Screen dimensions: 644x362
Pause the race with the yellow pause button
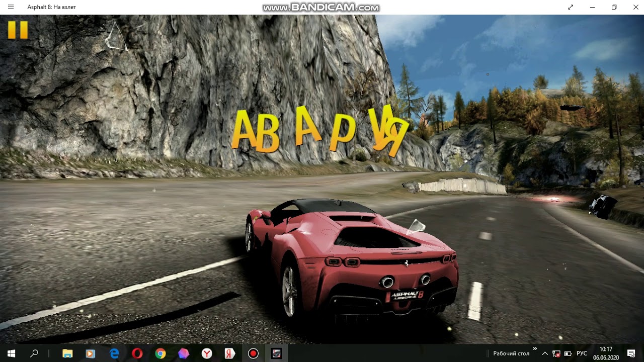coord(18,30)
